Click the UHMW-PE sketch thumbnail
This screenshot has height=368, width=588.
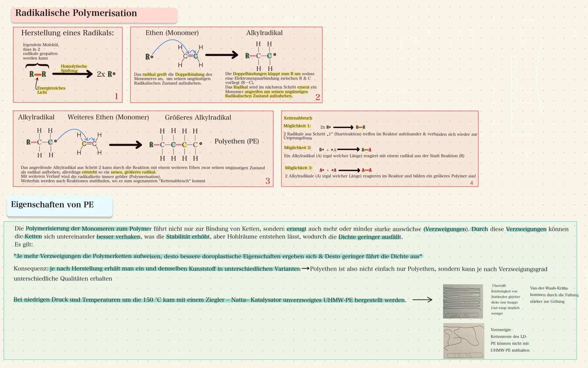[x=463, y=302]
